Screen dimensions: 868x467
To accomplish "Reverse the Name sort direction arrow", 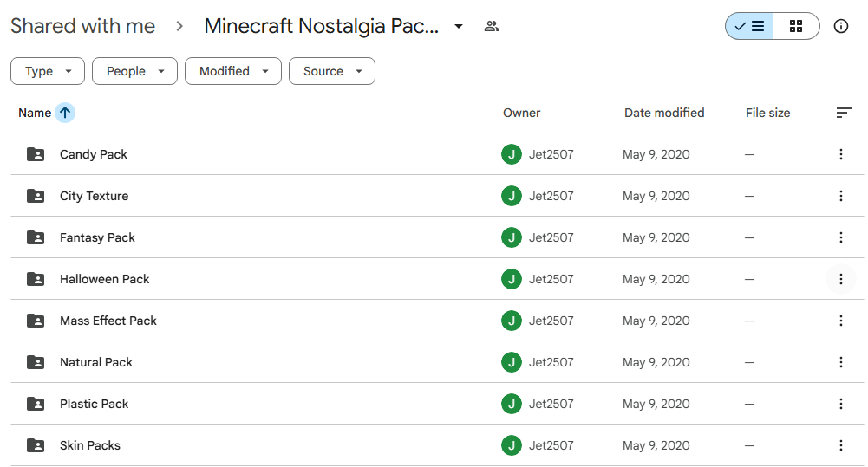I will [65, 113].
